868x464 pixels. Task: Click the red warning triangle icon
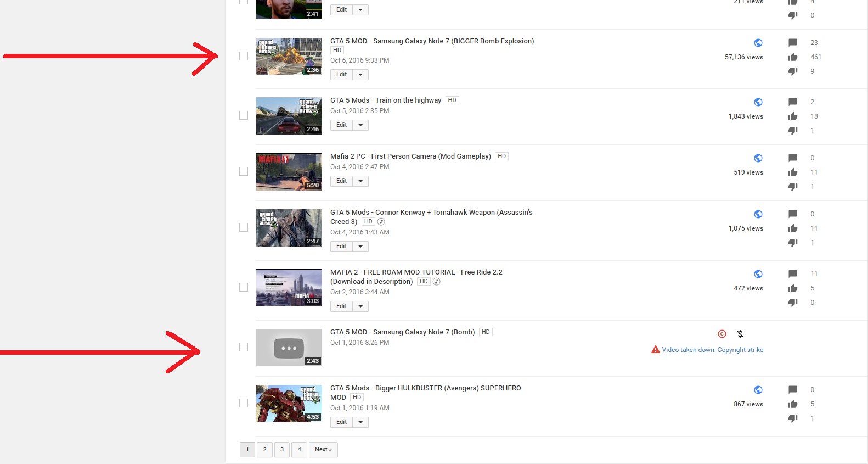655,350
